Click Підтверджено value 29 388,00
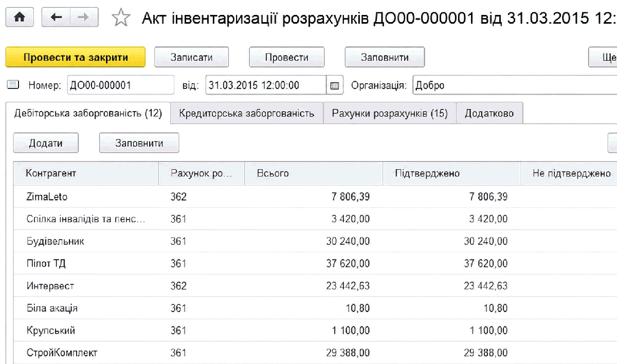The image size is (617, 364). coord(485,353)
